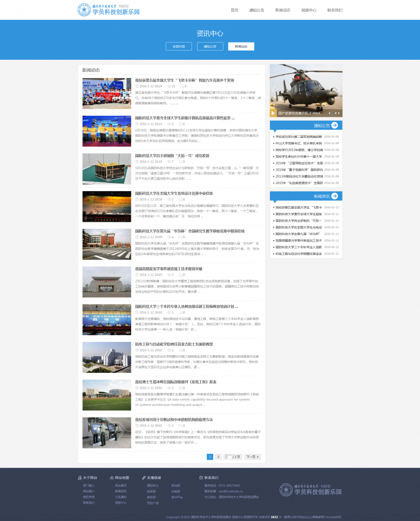Screen dimensions: 420x521
Task: Select the 通知公告 filter button in banner
Action: click(210, 46)
